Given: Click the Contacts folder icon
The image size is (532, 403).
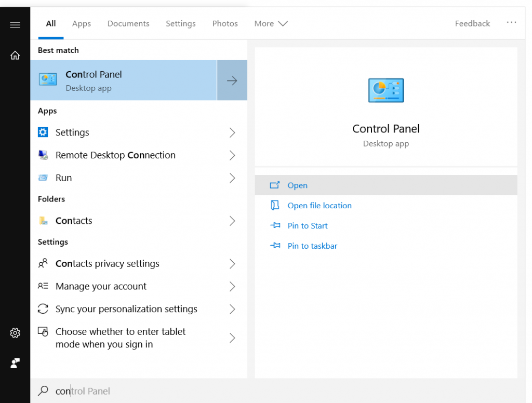Looking at the screenshot, I should coord(43,221).
